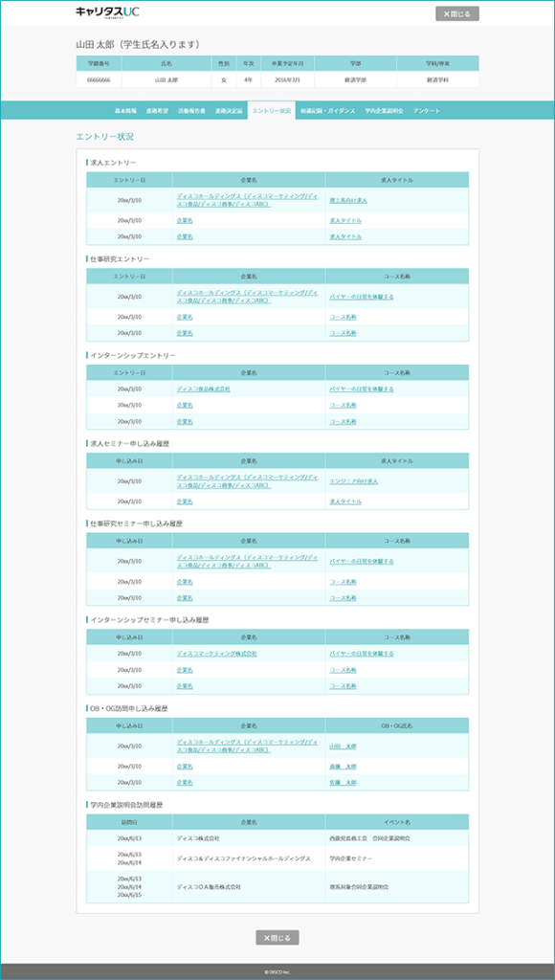Click the 学内企業セミナー event cell

397,858
